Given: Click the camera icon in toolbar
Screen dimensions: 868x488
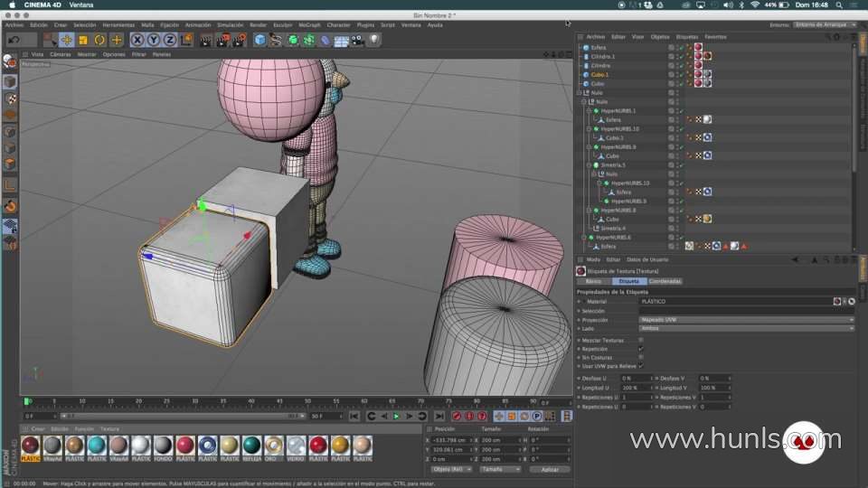Looking at the screenshot, I should click(x=357, y=40).
